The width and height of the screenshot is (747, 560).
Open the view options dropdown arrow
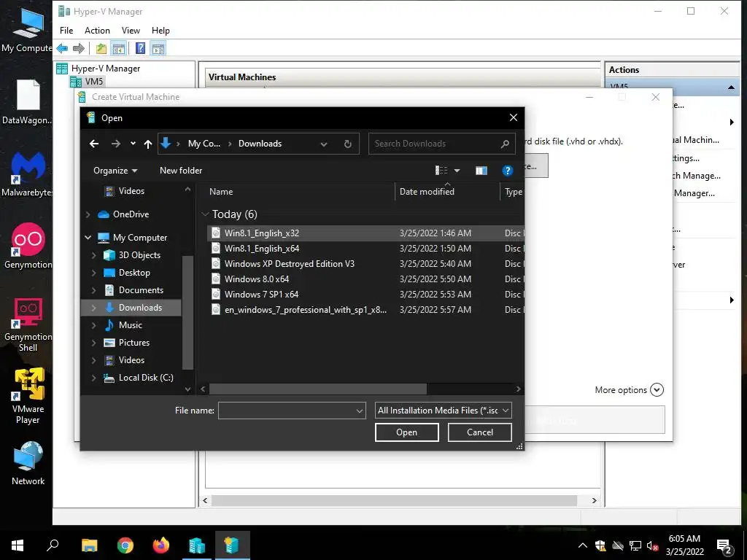pyautogui.click(x=457, y=171)
